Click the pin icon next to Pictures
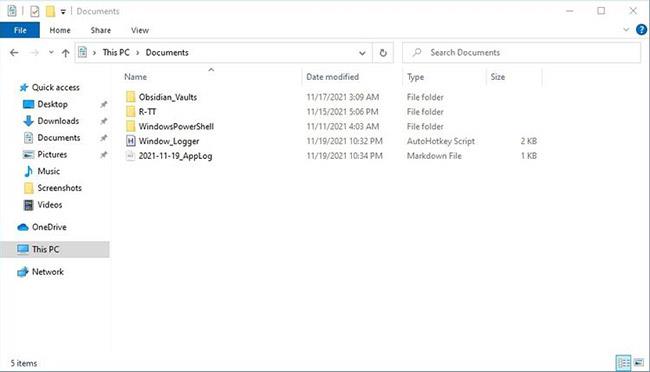Image resolution: width=650 pixels, height=372 pixels. [104, 155]
